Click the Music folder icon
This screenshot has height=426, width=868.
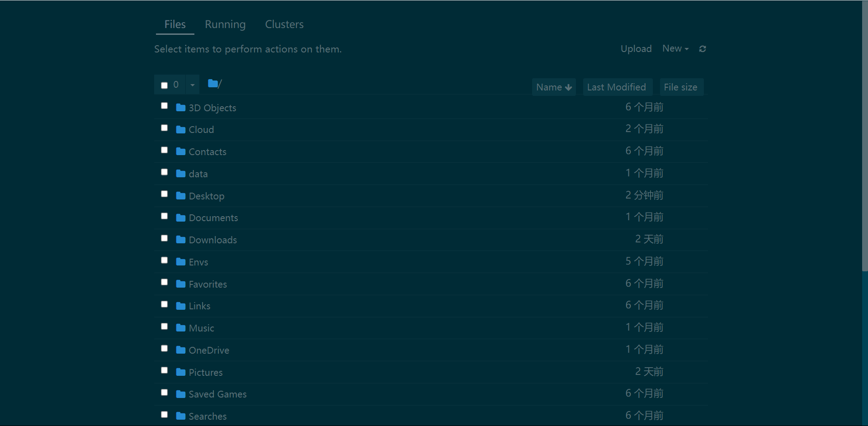tap(181, 328)
